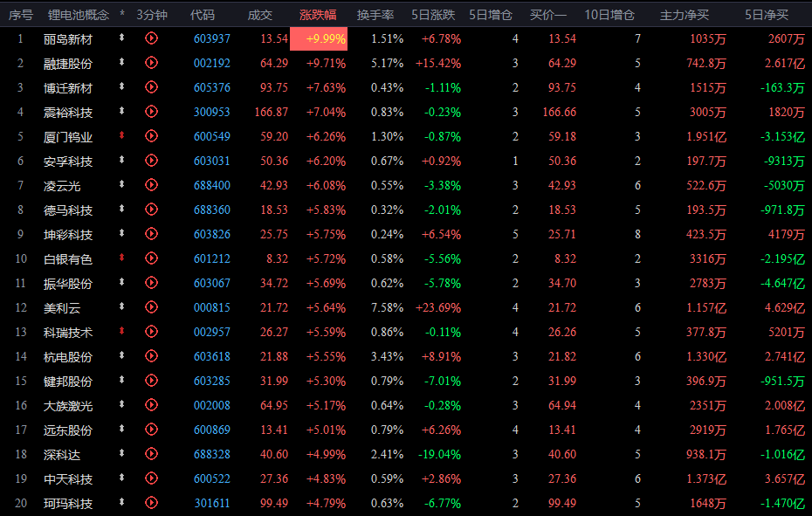Image resolution: width=812 pixels, height=516 pixels.
Task: Click the red marker icon beside 科瑞技术
Action: [121, 332]
